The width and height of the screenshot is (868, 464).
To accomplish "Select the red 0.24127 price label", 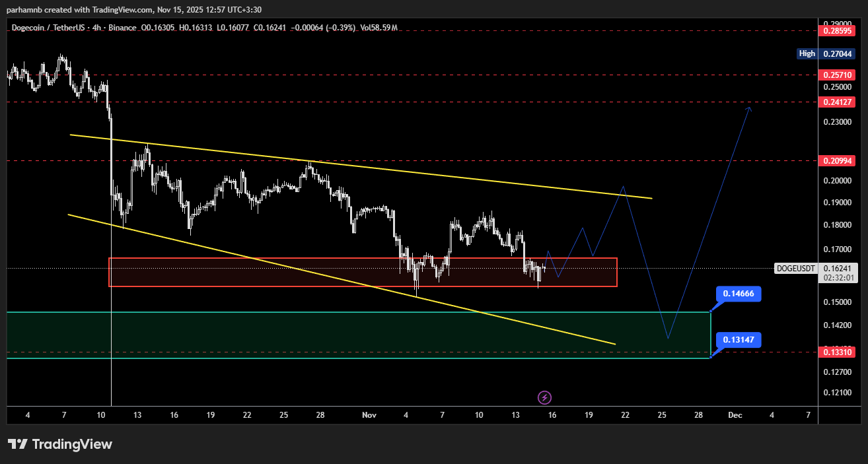I will tap(837, 102).
